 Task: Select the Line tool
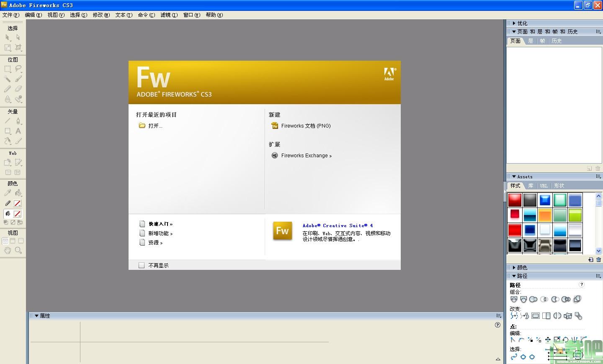coord(8,121)
